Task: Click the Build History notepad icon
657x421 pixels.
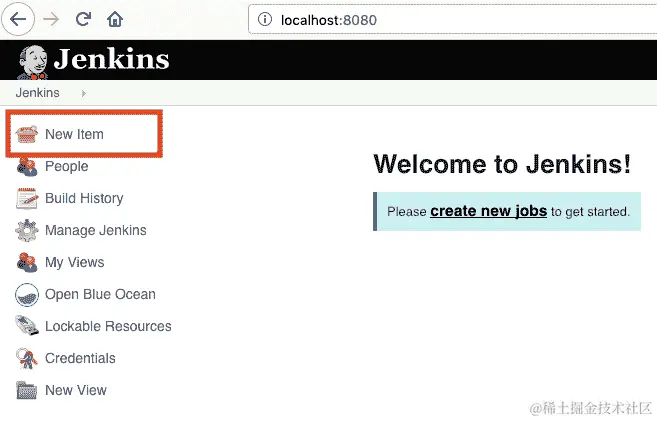Action: (x=27, y=198)
